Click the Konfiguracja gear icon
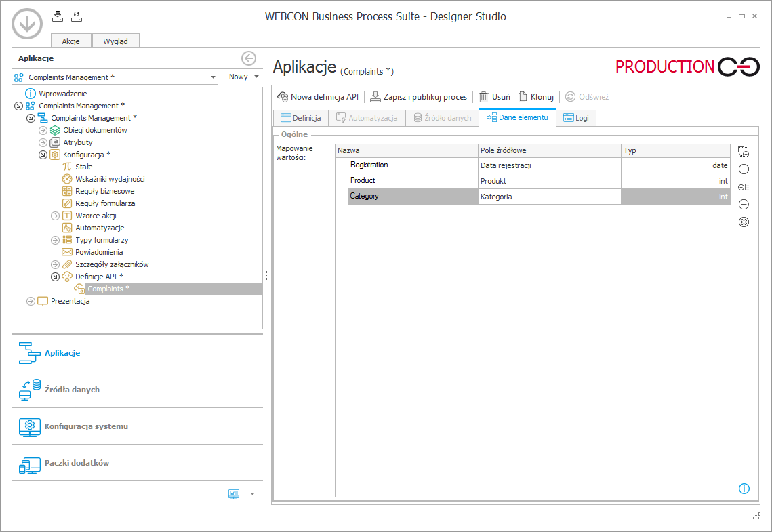The height and width of the screenshot is (532, 772). [55, 155]
